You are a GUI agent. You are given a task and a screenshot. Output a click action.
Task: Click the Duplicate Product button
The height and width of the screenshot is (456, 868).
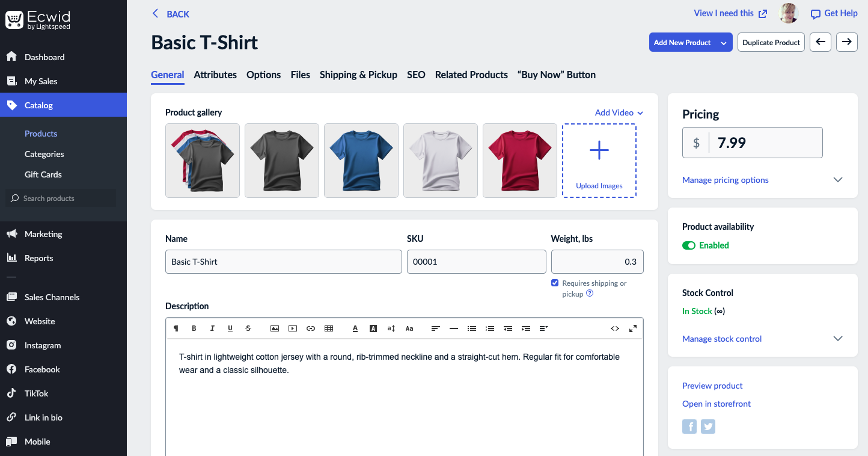[x=771, y=42]
